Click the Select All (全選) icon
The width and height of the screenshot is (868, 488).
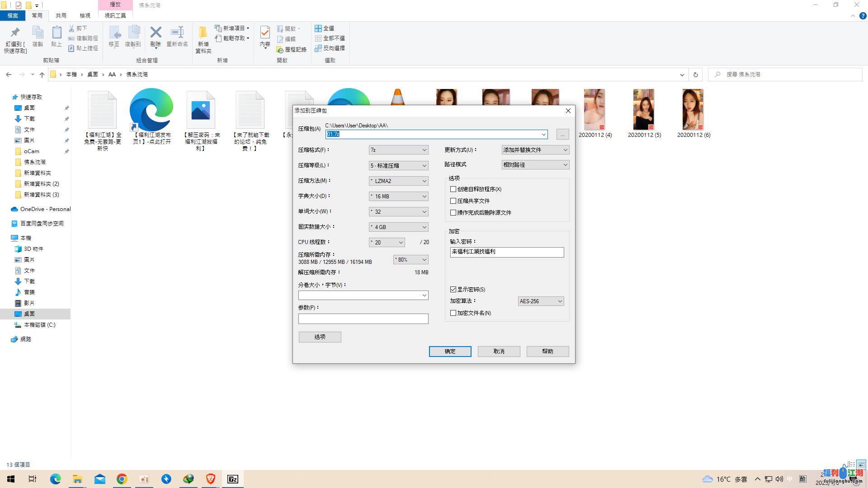point(318,28)
